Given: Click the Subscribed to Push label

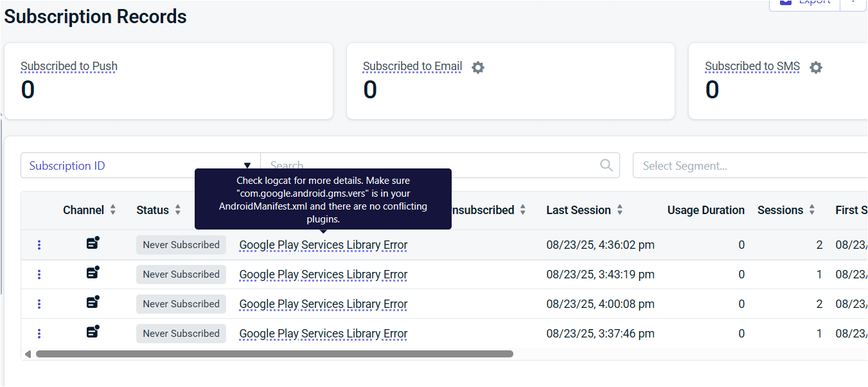Looking at the screenshot, I should pyautogui.click(x=69, y=66).
